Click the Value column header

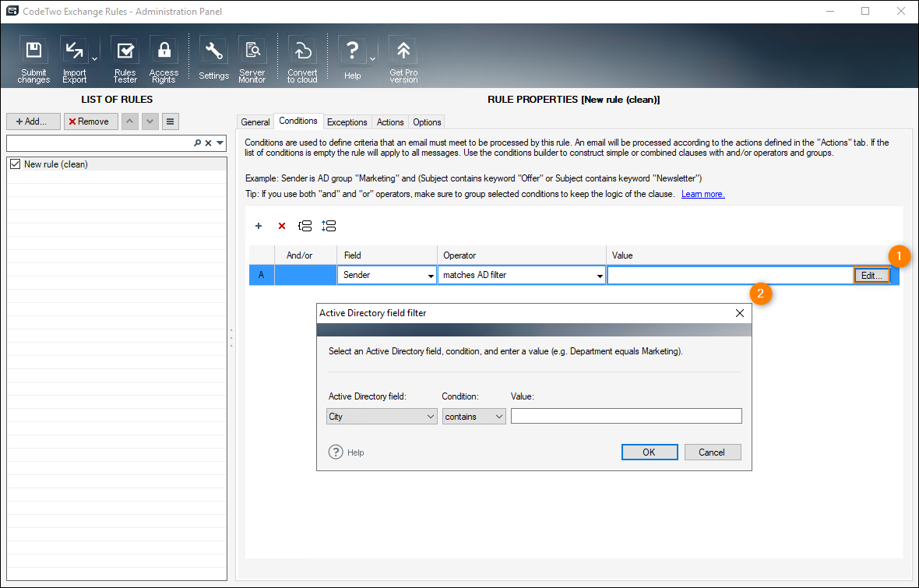(752, 255)
